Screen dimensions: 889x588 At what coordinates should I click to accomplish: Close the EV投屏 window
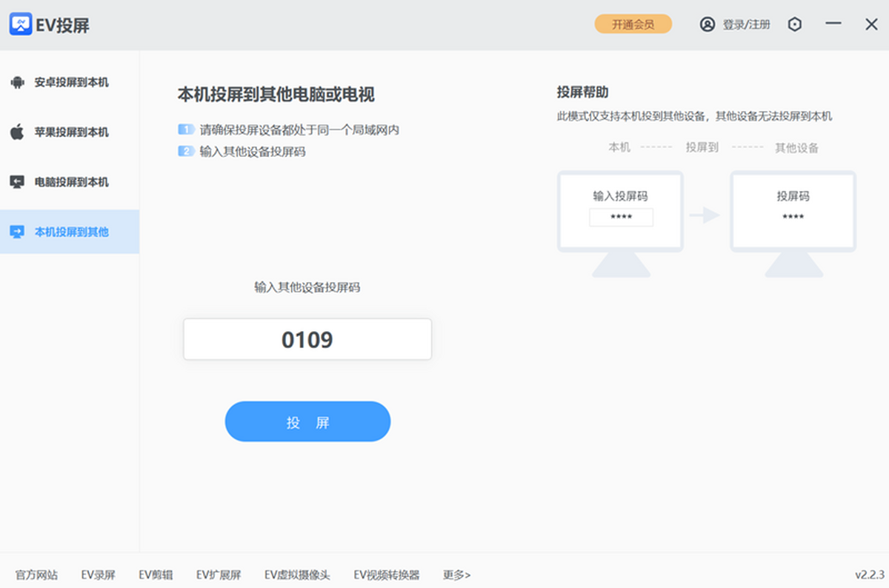tap(871, 24)
